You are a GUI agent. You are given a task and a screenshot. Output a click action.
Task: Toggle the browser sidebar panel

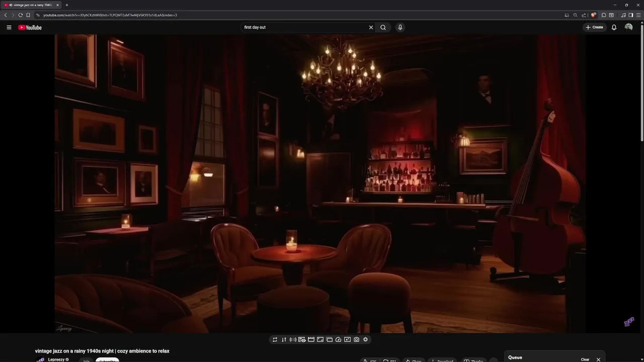(630, 15)
